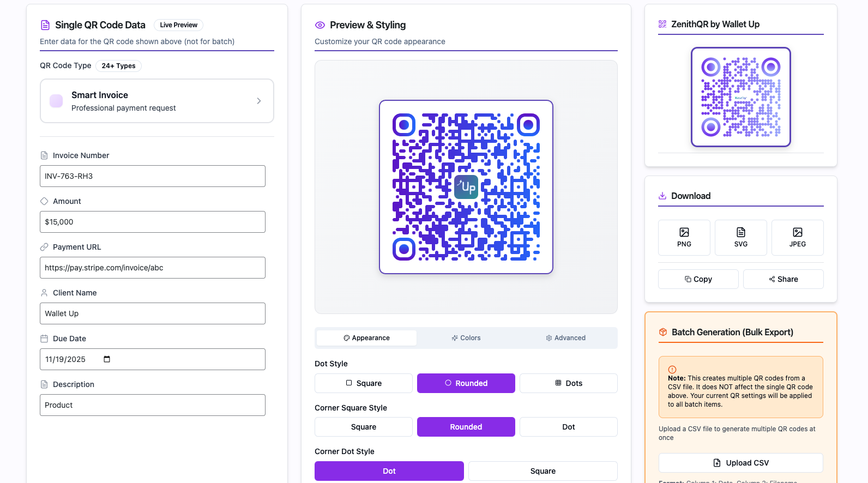Click the Client Name field showing Wallet Up
Screen dimensions: 868x483
tap(153, 313)
